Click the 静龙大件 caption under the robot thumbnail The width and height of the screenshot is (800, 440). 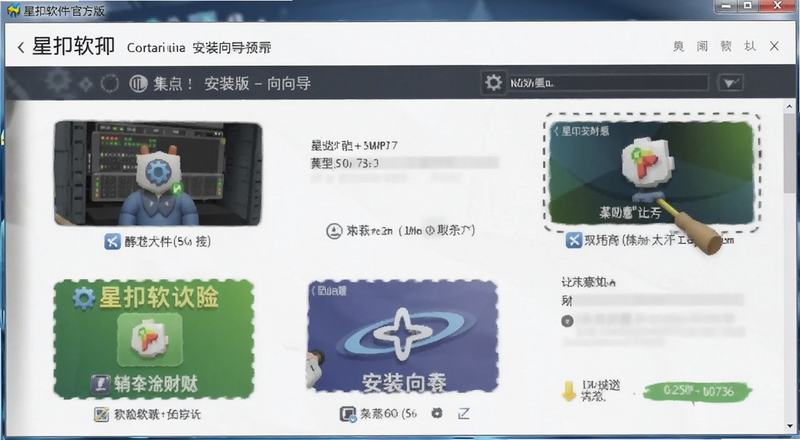point(167,241)
